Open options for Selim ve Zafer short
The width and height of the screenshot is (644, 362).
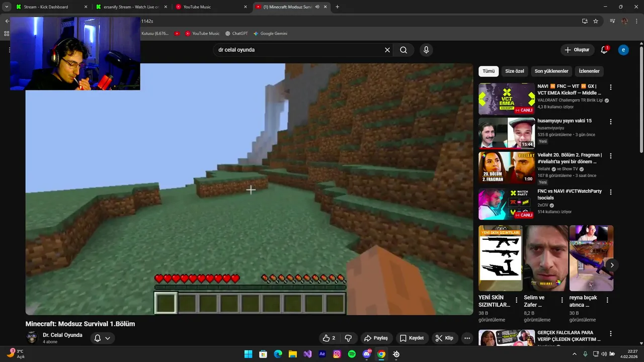pos(562,300)
